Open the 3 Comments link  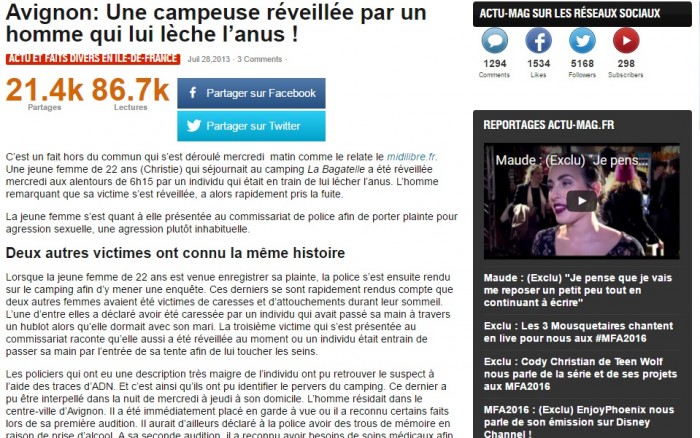tap(259, 59)
